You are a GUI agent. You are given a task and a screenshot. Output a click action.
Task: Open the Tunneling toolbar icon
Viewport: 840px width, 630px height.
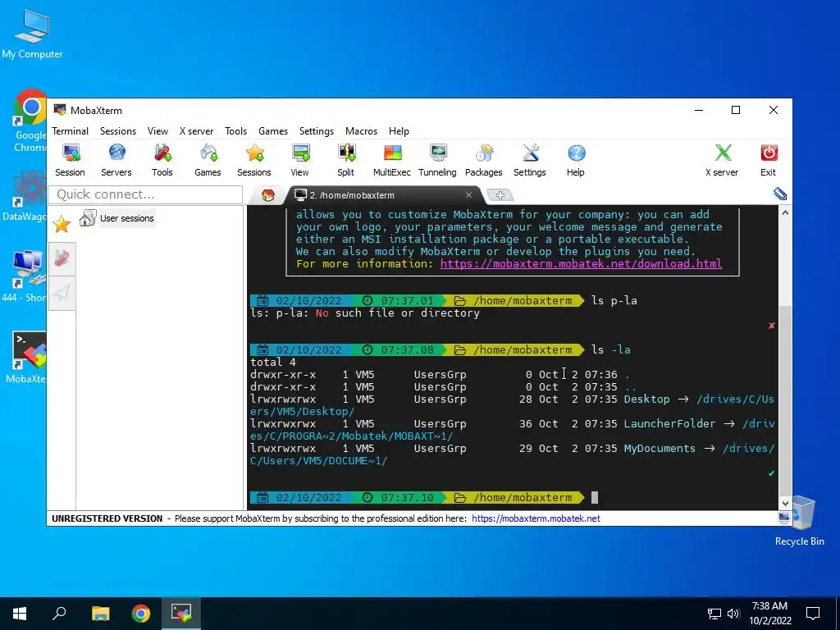pyautogui.click(x=438, y=160)
